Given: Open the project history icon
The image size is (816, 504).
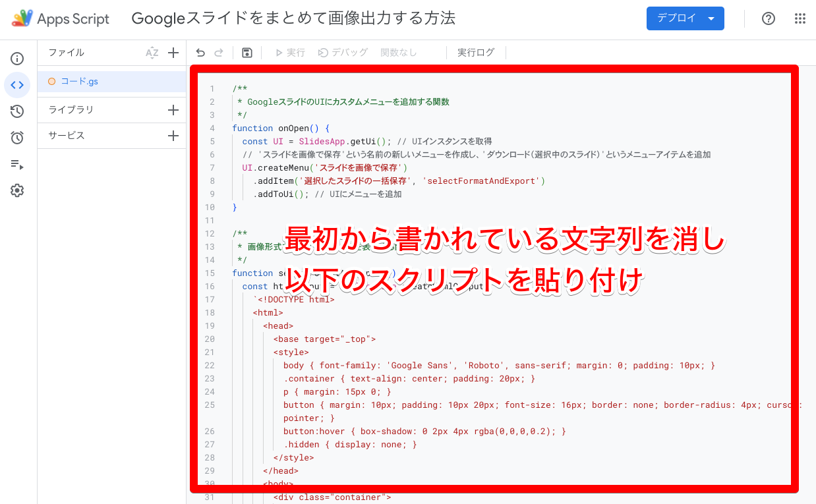Looking at the screenshot, I should (x=17, y=111).
